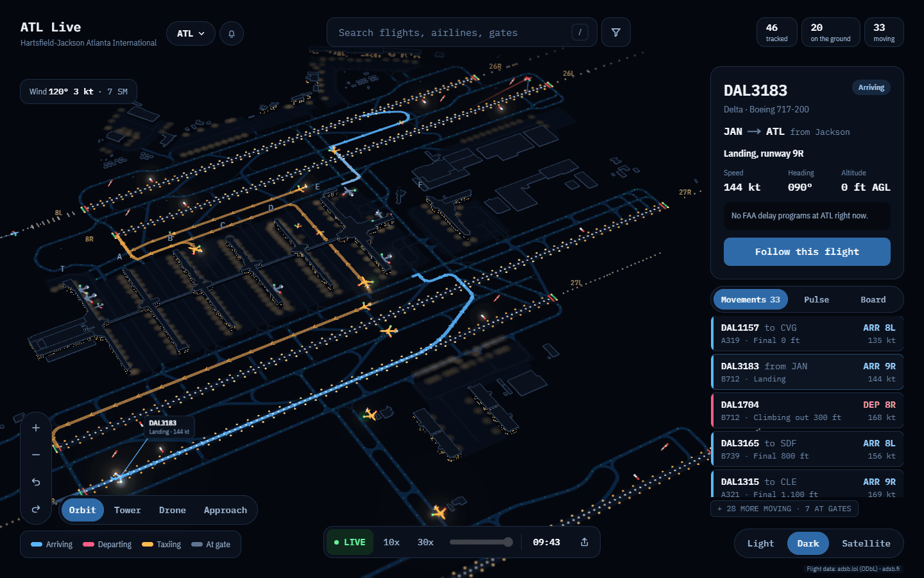Click the slash shortcut key in search
The height and width of the screenshot is (578, 924).
[x=580, y=32]
